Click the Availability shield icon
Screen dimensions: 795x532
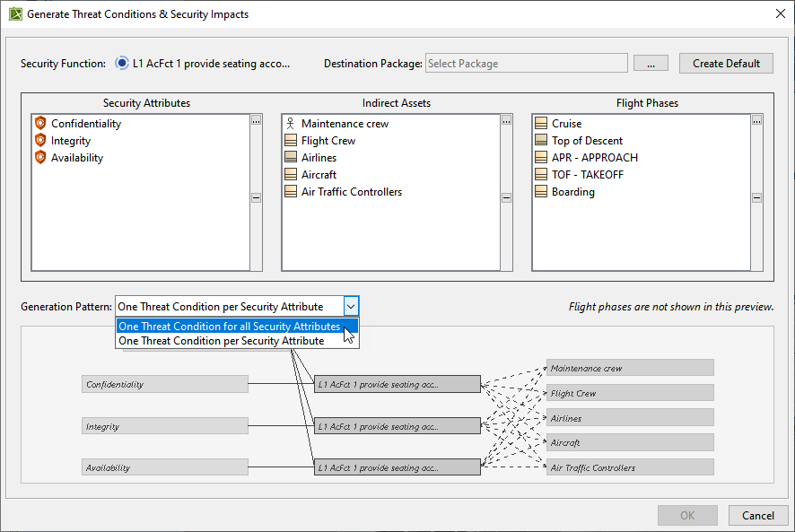click(x=39, y=158)
